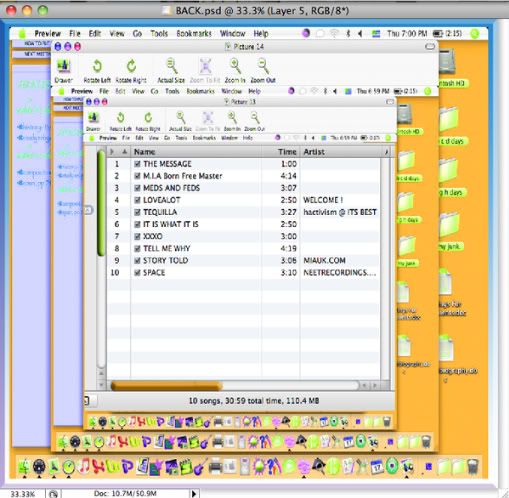Uncheck the LOVEALOT song checkbox
This screenshot has width=509, height=498.
click(137, 200)
